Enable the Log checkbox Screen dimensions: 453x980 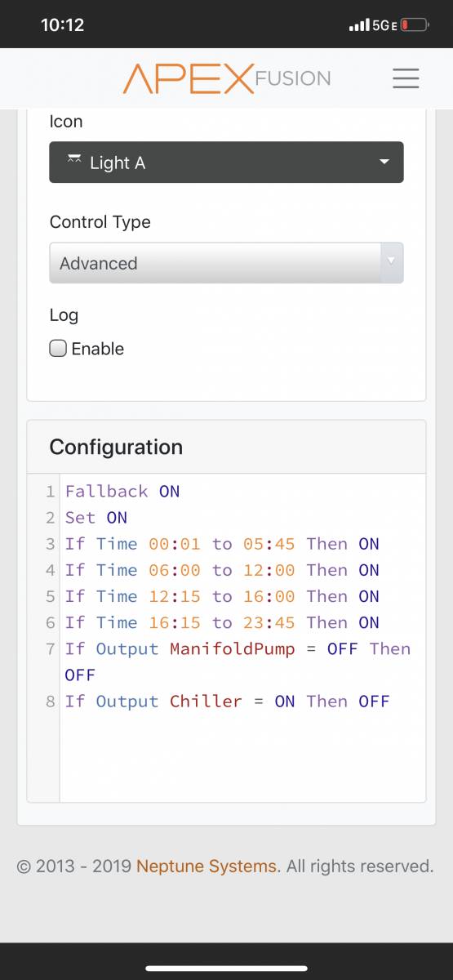point(58,349)
